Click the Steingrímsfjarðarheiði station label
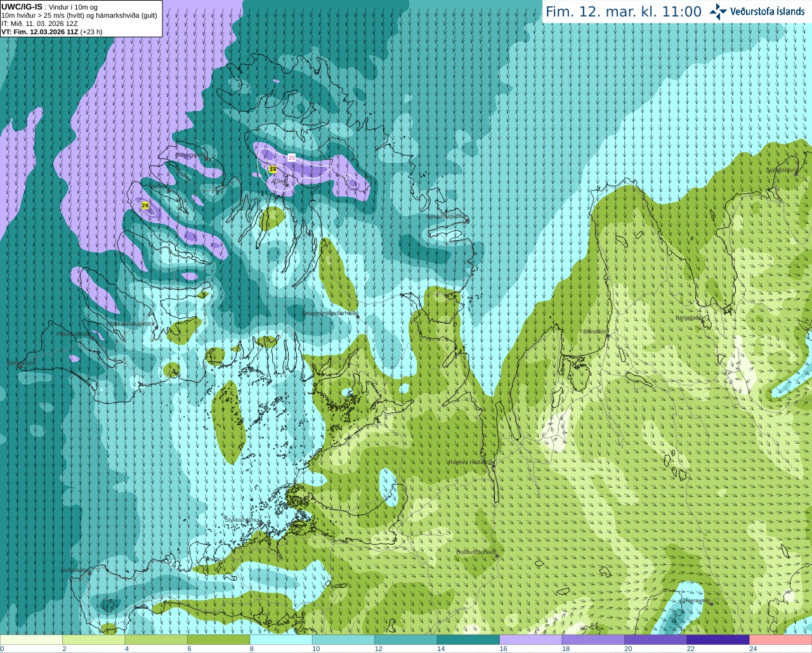The width and height of the screenshot is (812, 653). pos(330,314)
